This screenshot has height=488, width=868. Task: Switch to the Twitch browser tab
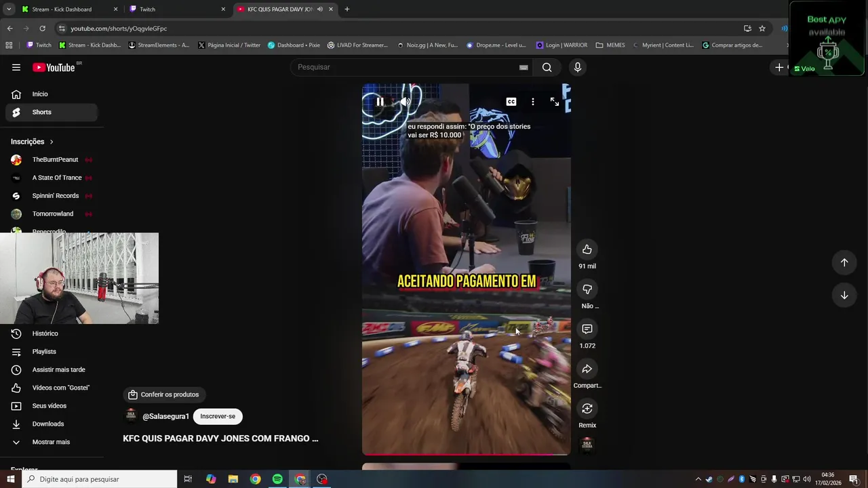176,9
